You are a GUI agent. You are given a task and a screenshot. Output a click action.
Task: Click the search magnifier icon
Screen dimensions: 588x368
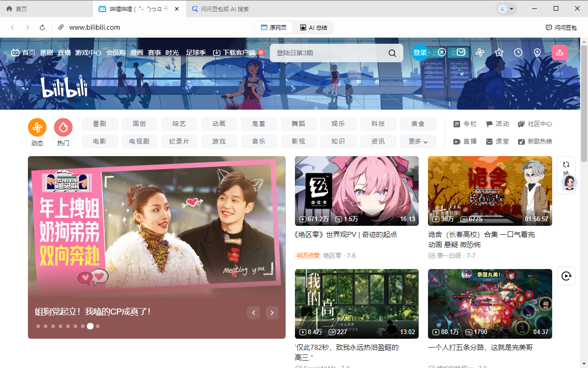click(393, 53)
